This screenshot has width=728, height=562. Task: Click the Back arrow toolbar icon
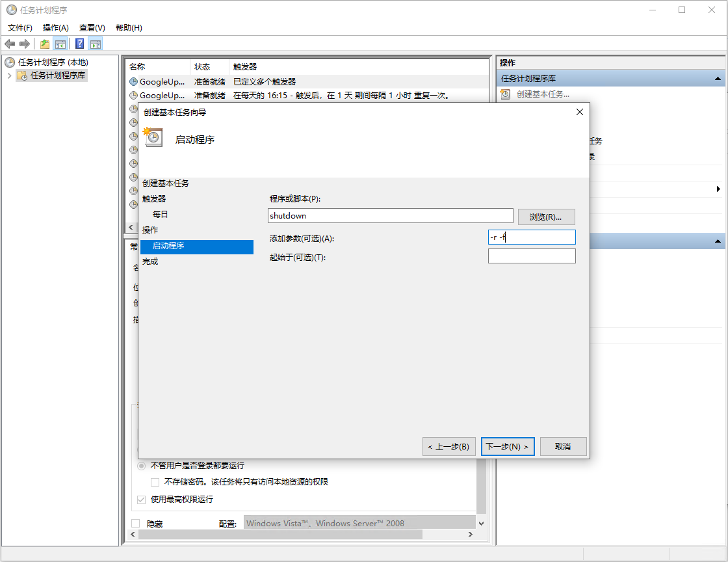point(10,44)
